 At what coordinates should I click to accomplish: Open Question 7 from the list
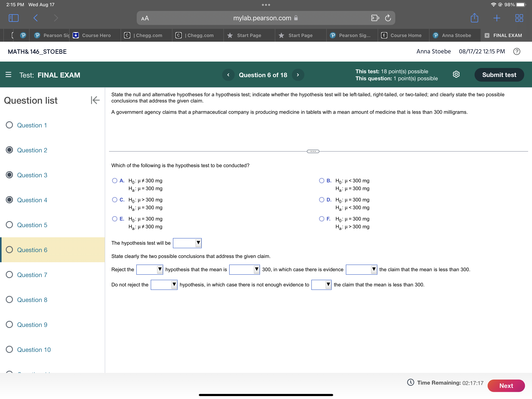(x=32, y=275)
